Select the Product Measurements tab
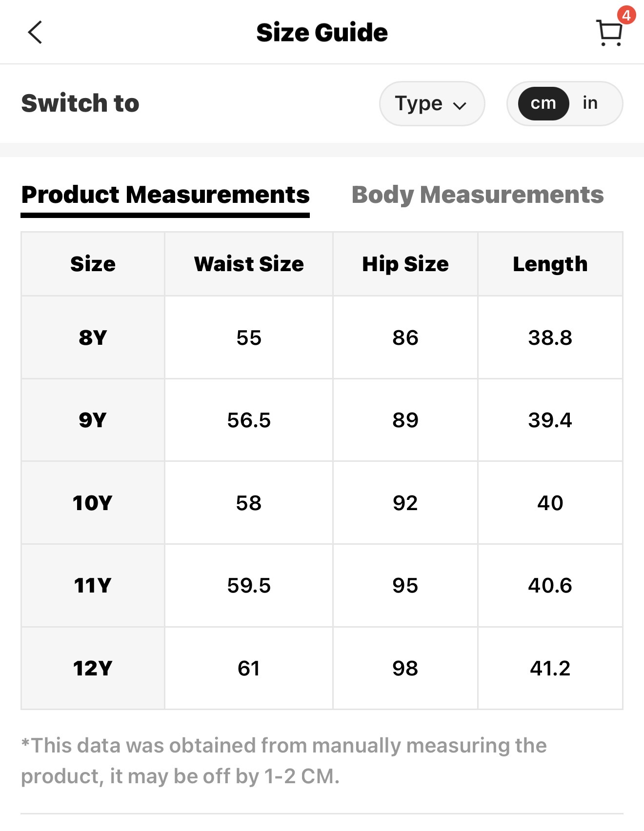 pyautogui.click(x=165, y=195)
